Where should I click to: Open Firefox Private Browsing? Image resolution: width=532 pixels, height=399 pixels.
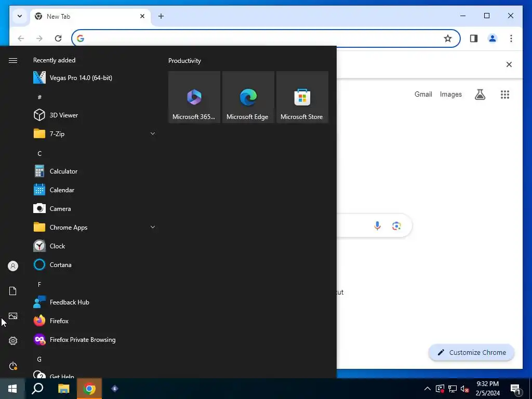95,340
